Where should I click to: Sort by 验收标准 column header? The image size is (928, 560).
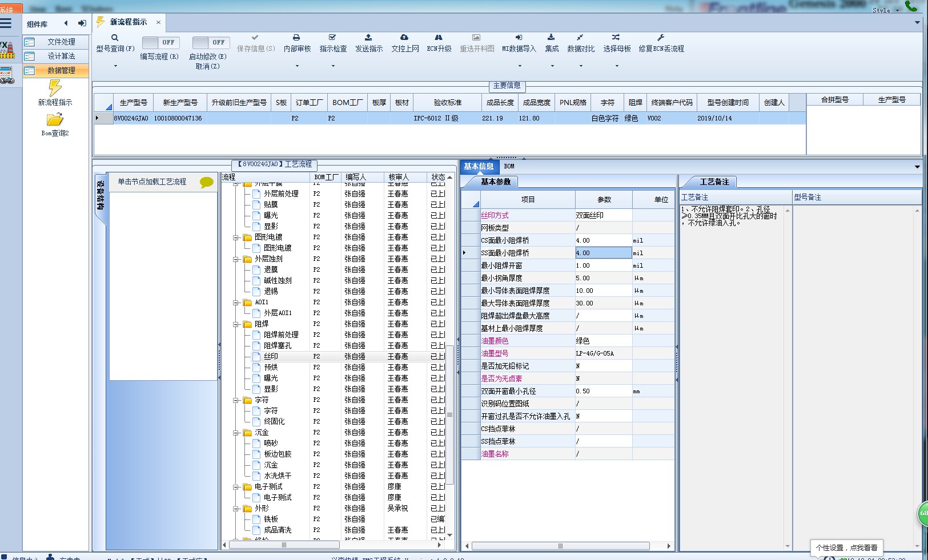coord(447,103)
